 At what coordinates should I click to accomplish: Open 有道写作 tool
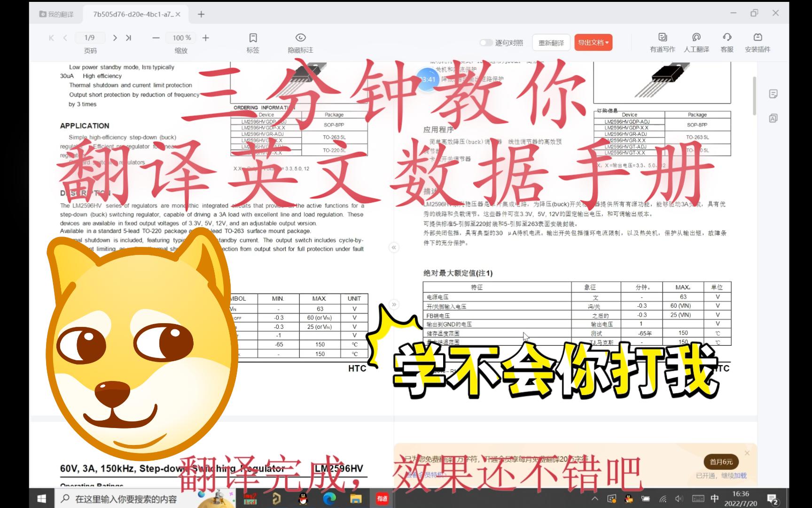[x=663, y=42]
